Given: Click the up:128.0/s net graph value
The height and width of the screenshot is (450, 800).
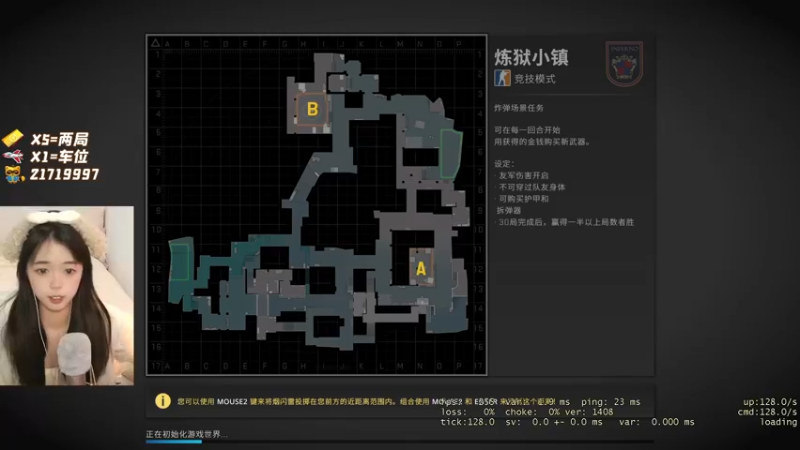Looking at the screenshot, I should point(769,402).
